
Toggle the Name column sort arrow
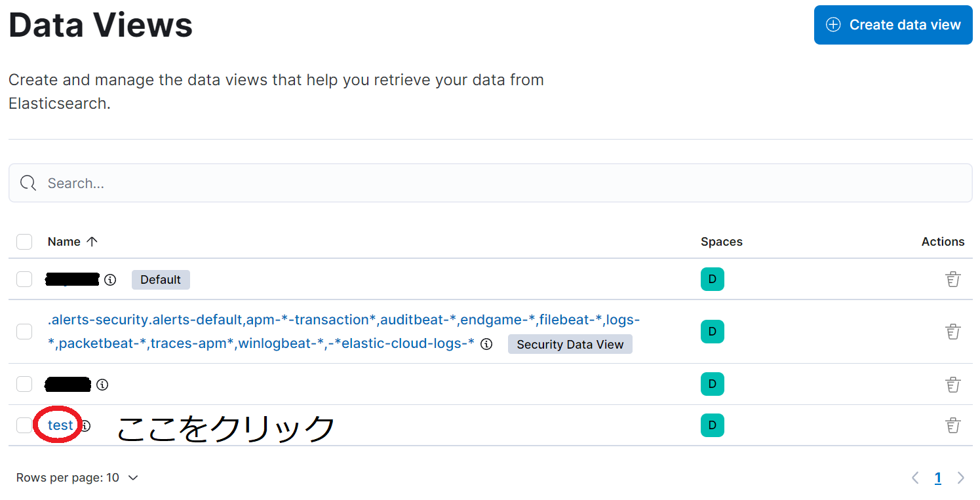pyautogui.click(x=92, y=241)
